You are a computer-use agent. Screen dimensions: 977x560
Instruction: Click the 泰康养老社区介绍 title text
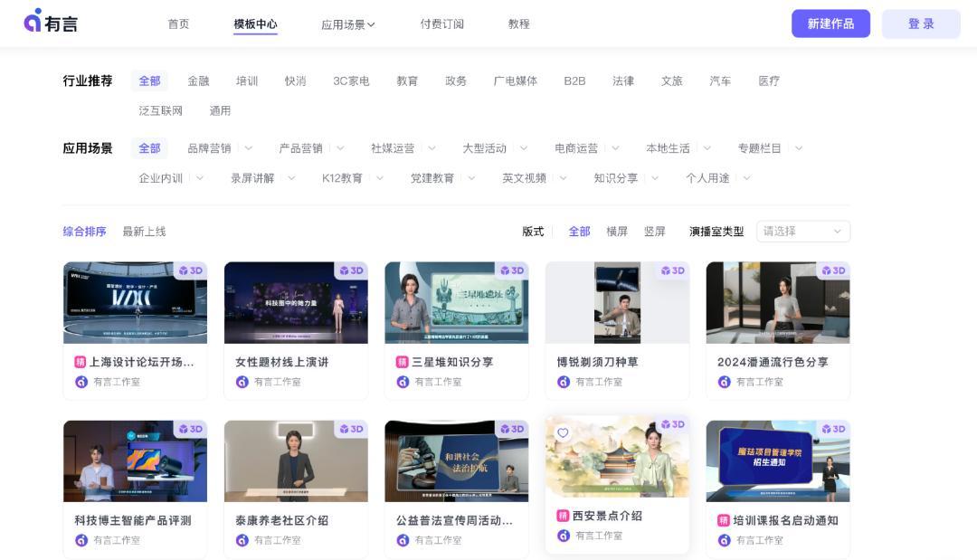click(x=281, y=520)
